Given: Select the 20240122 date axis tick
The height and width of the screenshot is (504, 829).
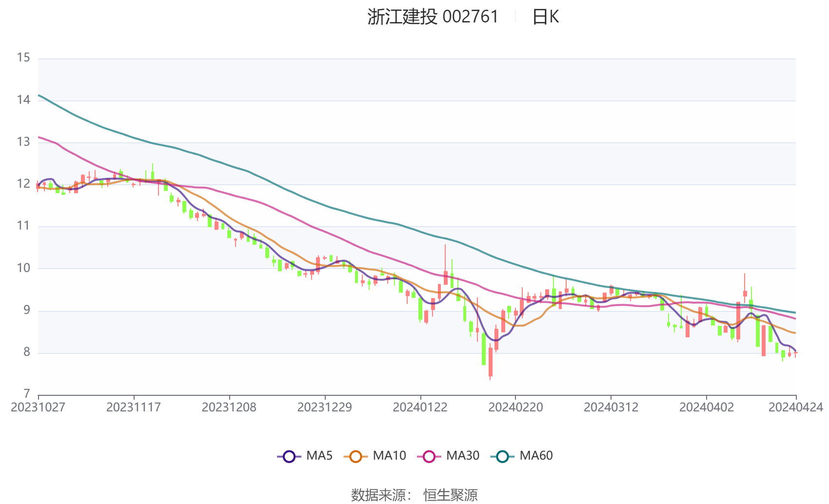Looking at the screenshot, I should pyautogui.click(x=420, y=407).
